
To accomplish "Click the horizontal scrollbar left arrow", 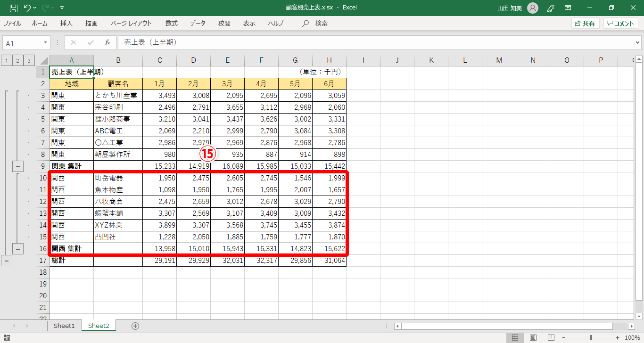I will [x=397, y=326].
